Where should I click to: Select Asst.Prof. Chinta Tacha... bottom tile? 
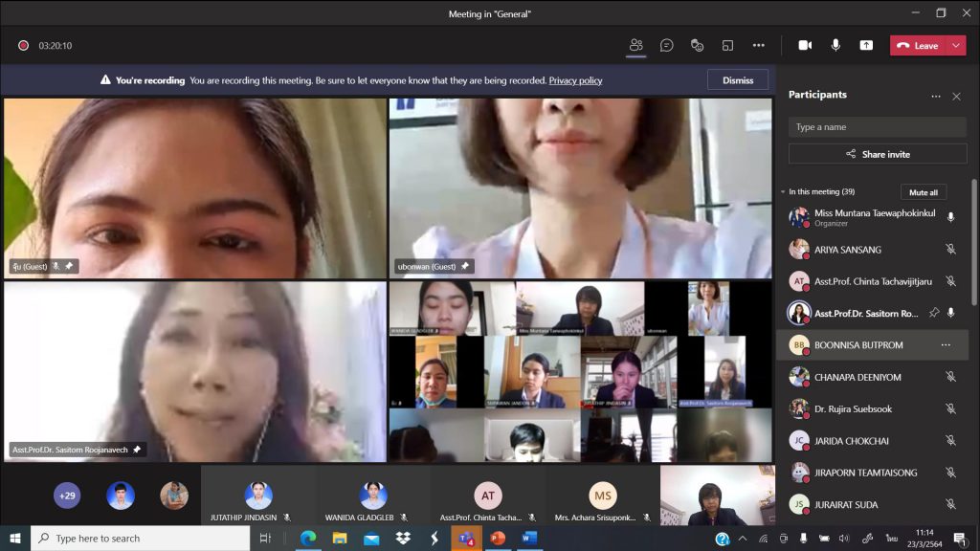tap(487, 495)
